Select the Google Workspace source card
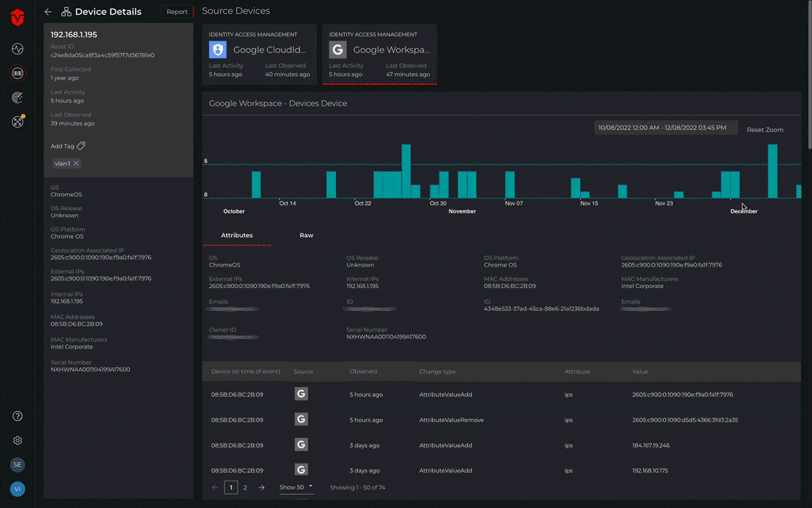 tap(379, 54)
